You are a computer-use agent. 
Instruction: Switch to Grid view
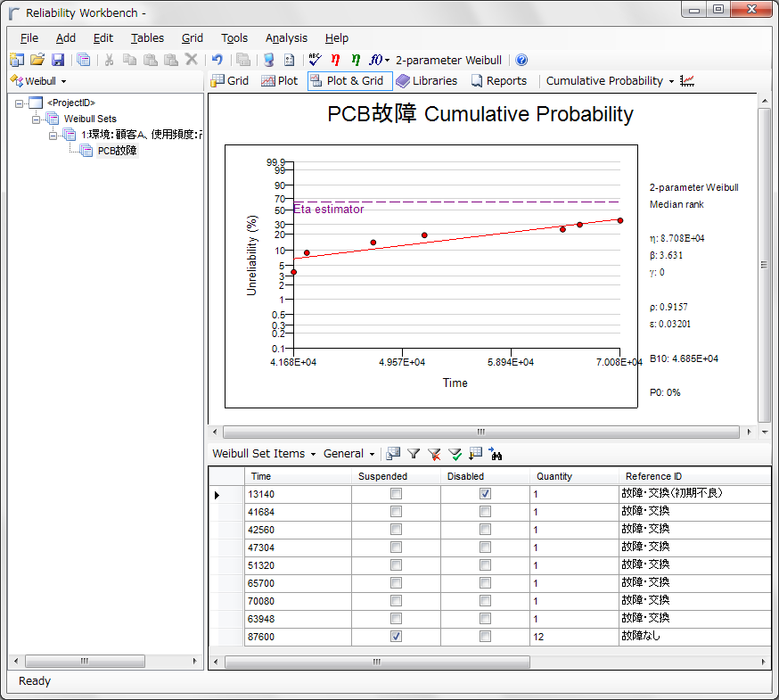[230, 80]
